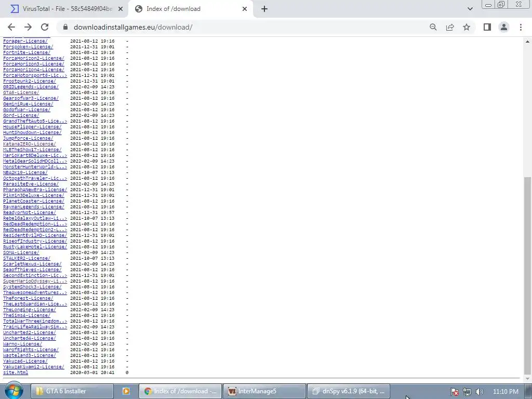Screen dimensions: 532x399
Task: Click the 11:10 PM system clock
Action: (505, 391)
